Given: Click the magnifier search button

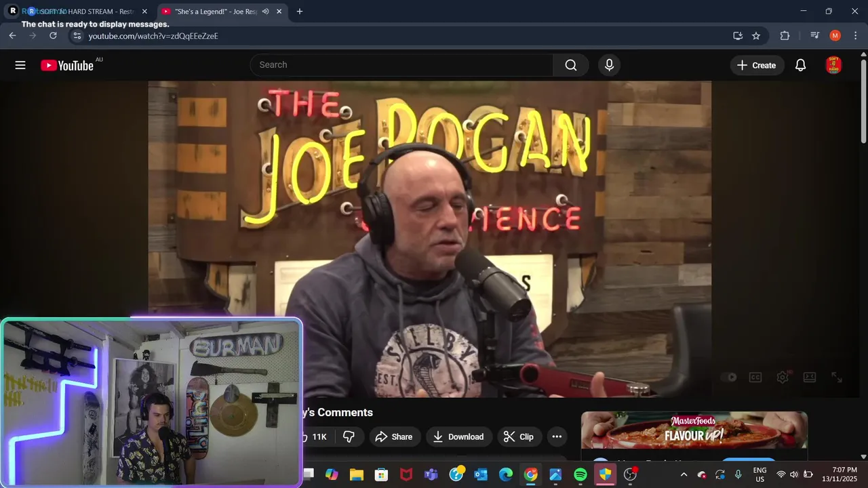Looking at the screenshot, I should pos(571,65).
